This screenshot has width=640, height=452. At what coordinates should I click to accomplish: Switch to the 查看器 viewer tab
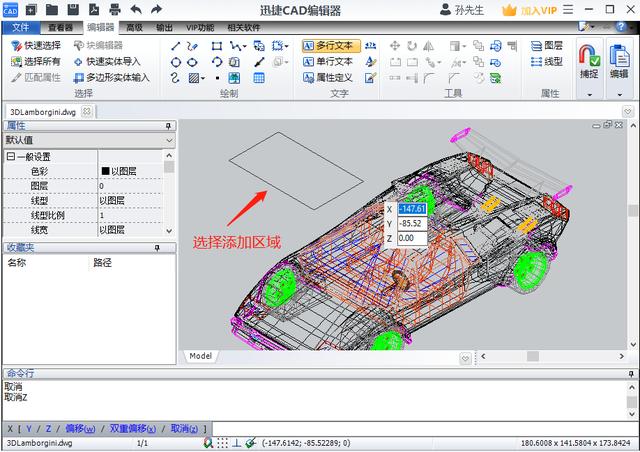pyautogui.click(x=60, y=28)
